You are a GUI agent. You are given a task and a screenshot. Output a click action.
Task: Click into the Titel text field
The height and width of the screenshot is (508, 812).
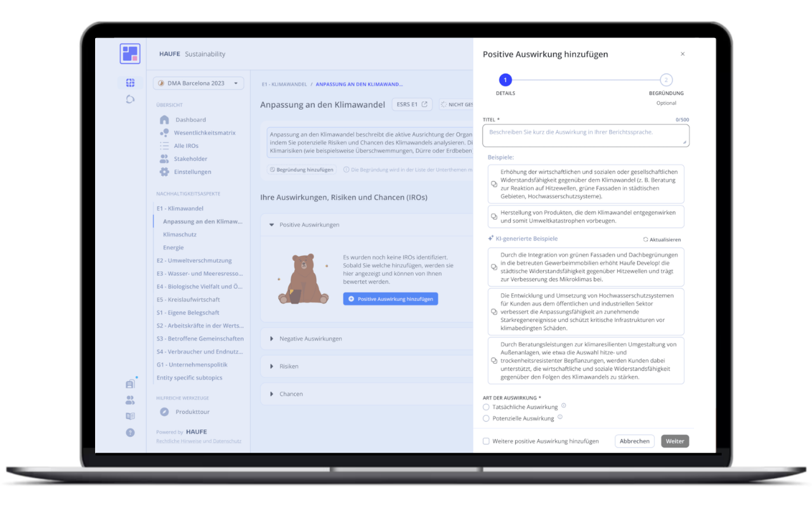586,135
